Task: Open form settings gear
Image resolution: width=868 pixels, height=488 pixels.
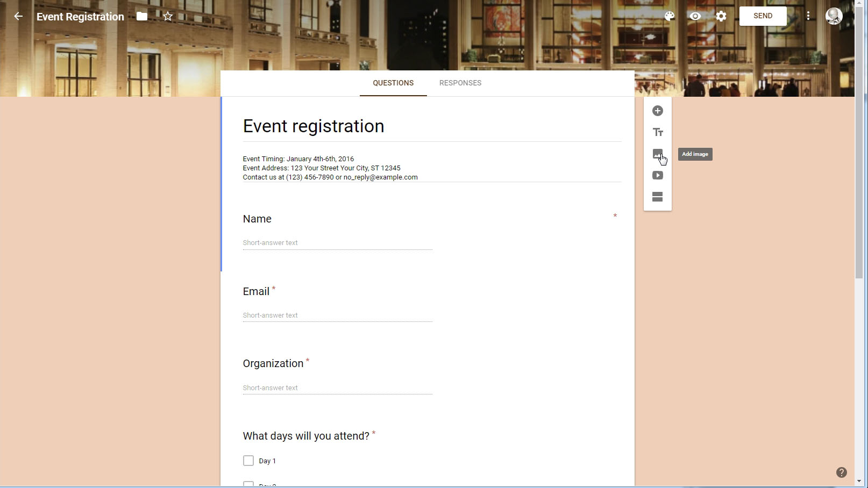Action: click(721, 16)
